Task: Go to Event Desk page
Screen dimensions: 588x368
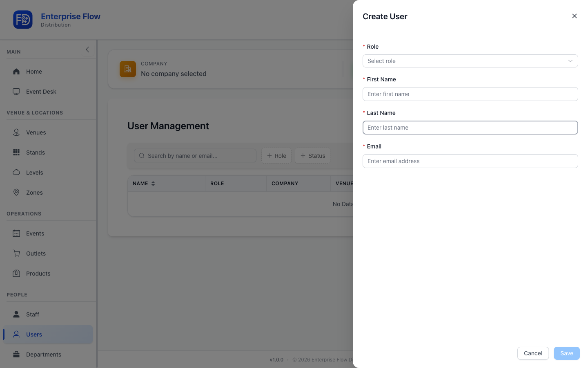Action: coord(48,92)
